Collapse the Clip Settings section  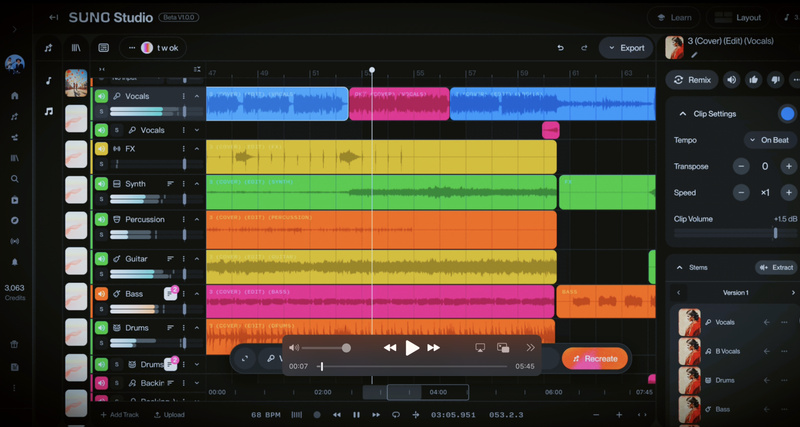[683, 114]
